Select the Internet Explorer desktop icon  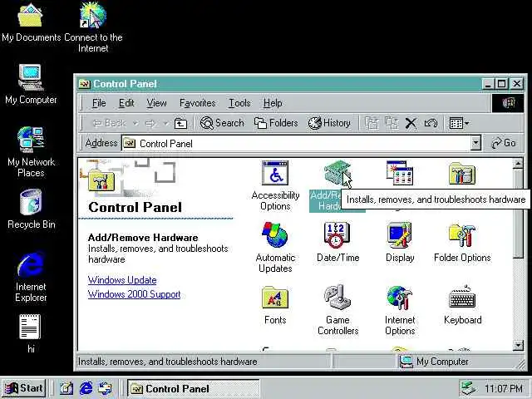31,277
